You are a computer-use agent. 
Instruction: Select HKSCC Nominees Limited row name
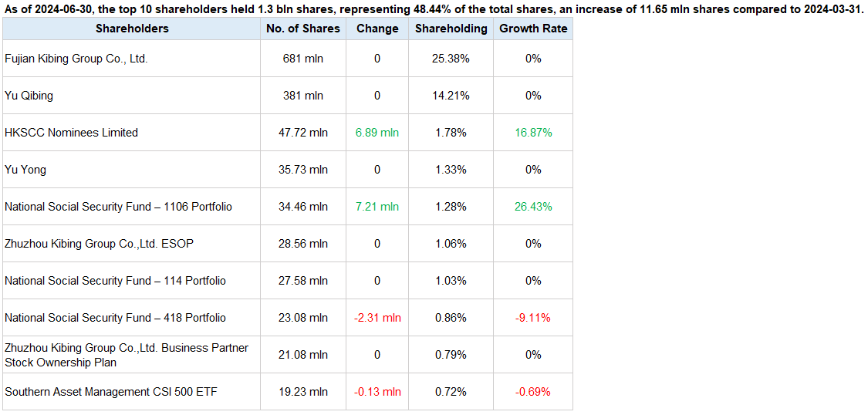(x=71, y=133)
